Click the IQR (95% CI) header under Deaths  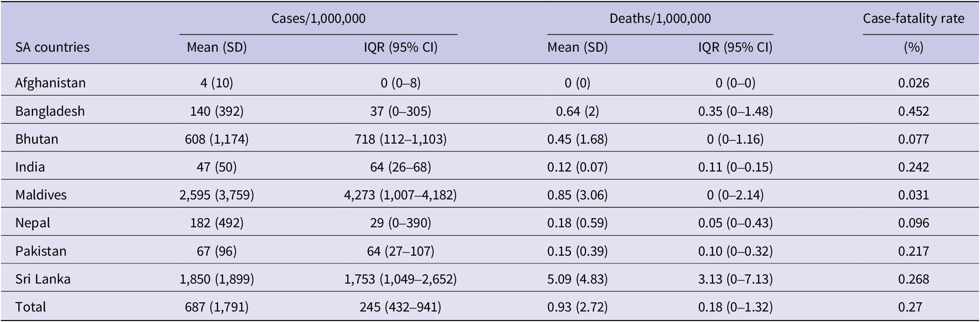tap(735, 47)
